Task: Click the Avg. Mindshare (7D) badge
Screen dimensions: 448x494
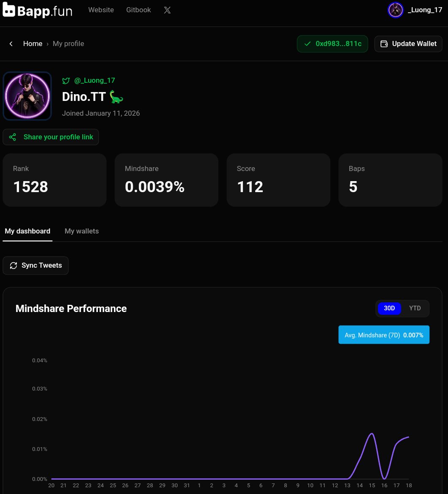Action: [384, 335]
